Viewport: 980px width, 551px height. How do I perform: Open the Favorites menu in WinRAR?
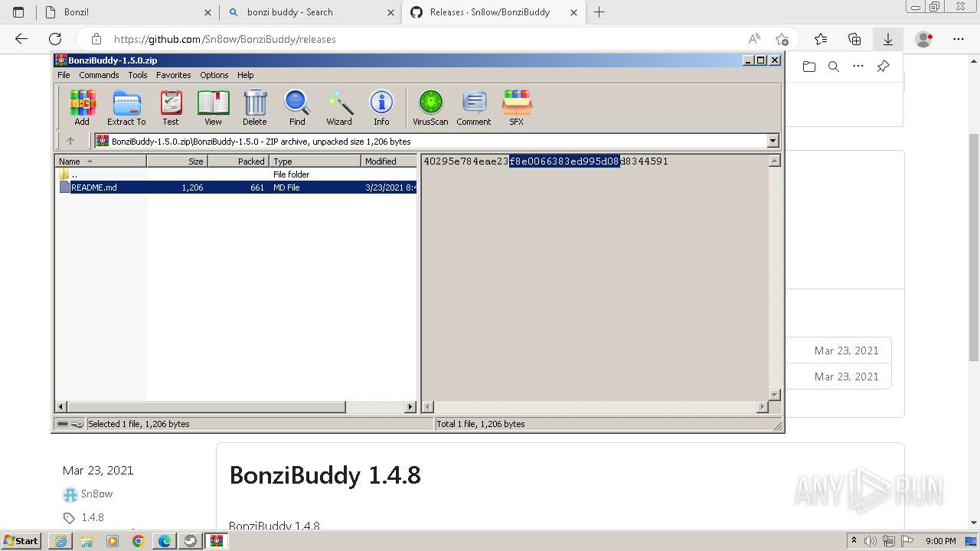coord(174,75)
